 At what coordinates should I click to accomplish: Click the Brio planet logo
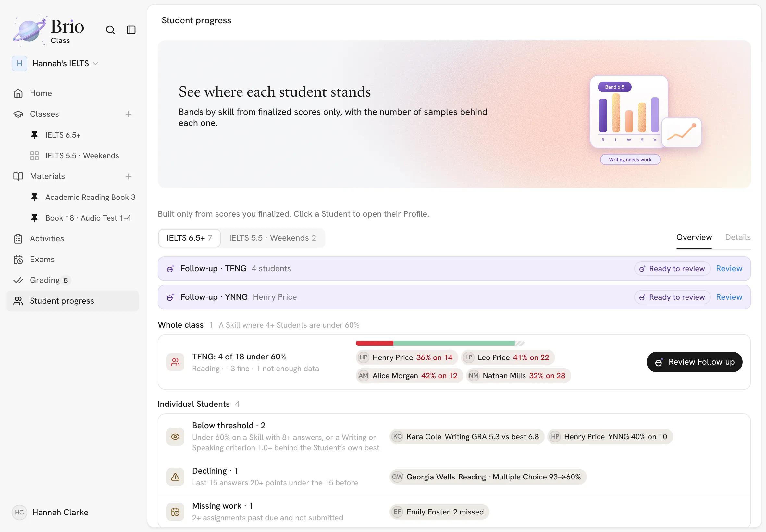tap(30, 30)
